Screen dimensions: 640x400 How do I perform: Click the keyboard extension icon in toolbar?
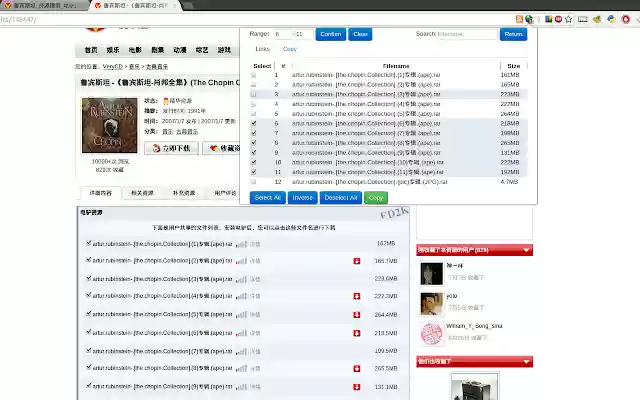pyautogui.click(x=583, y=19)
